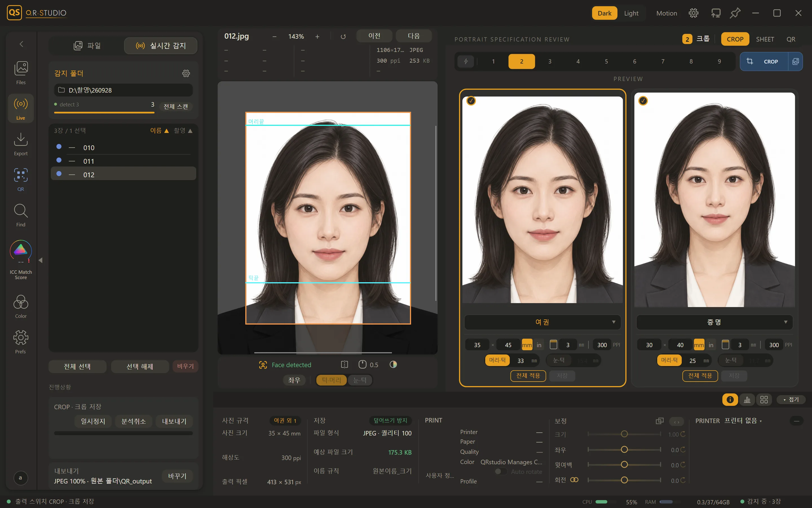Open the 프린터 없음 printer dropdown
Viewport: 812px width, 508px height.
tap(743, 421)
